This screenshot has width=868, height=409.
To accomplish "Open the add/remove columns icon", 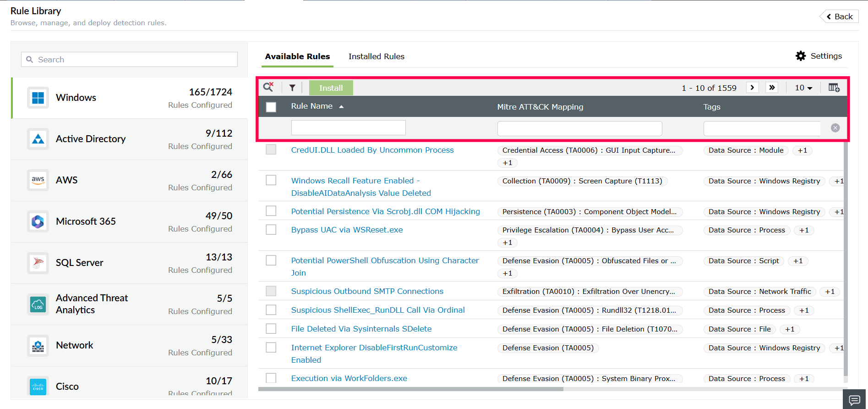I will tap(834, 88).
